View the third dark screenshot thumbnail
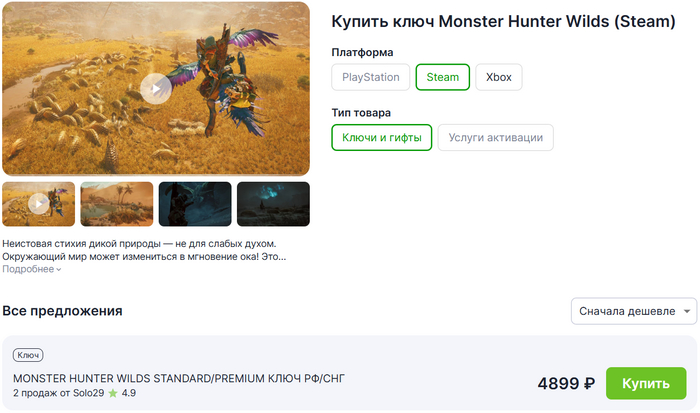Screen dimensions: 700x413 click(x=194, y=203)
